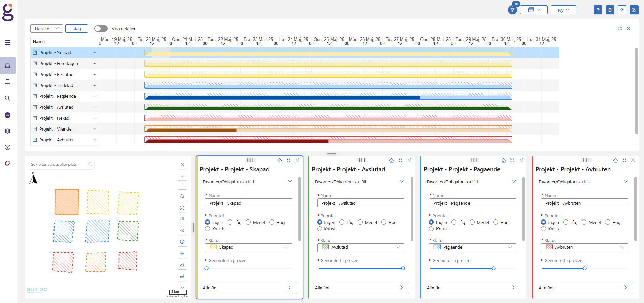Toggle the Gantt chart view icon
Image resolution: width=644 pixels, height=303 pixels.
click(598, 10)
